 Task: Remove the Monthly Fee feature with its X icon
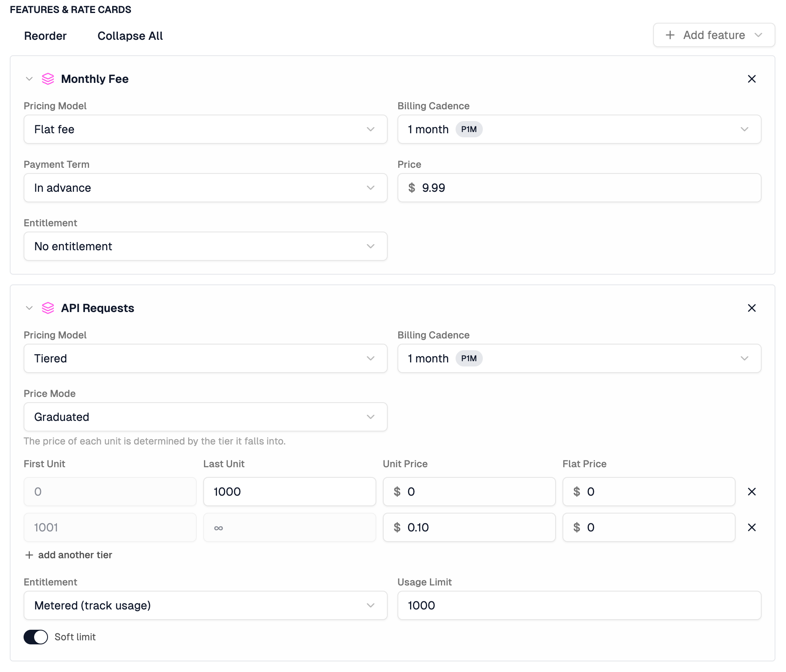pos(751,79)
